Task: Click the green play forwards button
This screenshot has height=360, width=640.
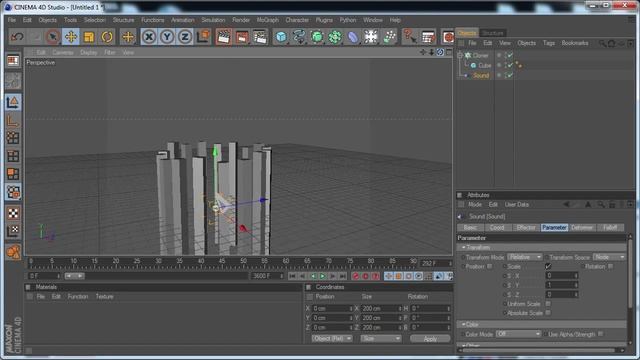Action: pyautogui.click(x=322, y=276)
